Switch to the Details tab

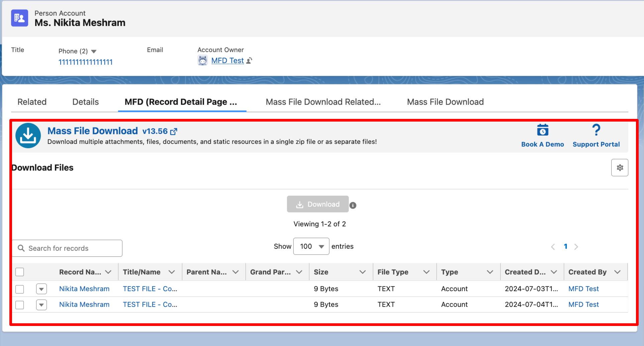pyautogui.click(x=86, y=102)
